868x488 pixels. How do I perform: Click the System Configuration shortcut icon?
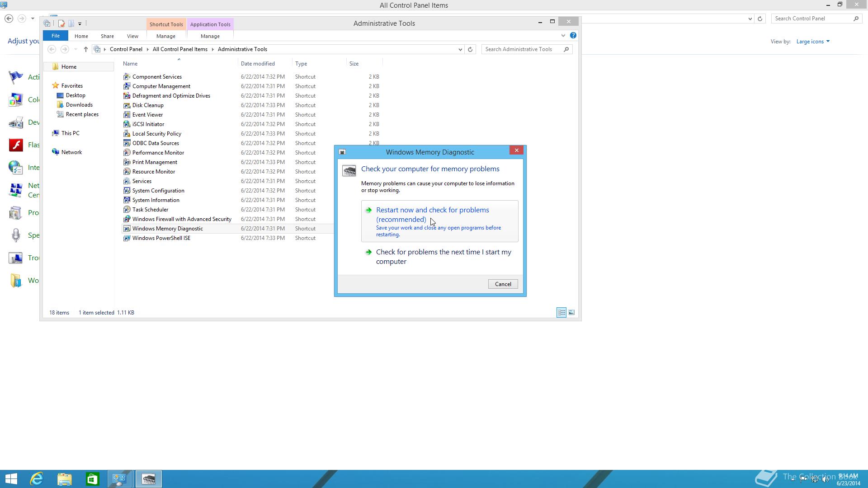point(127,191)
